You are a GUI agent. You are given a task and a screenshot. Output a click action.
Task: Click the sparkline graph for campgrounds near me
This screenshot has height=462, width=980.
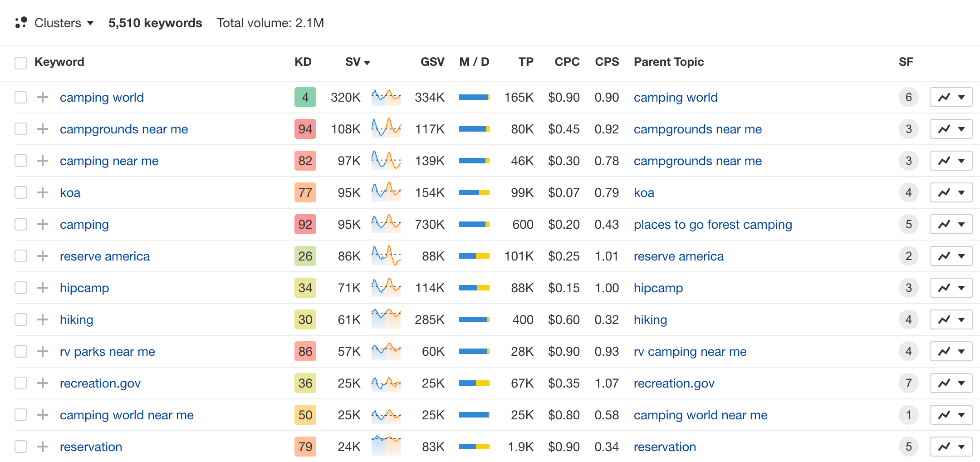(x=386, y=129)
